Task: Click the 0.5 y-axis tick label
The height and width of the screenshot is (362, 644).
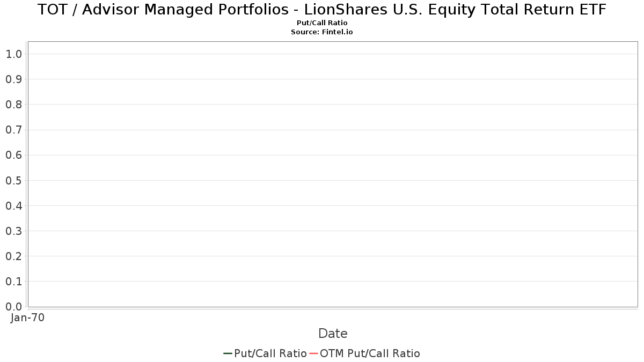Action: pos(13,181)
